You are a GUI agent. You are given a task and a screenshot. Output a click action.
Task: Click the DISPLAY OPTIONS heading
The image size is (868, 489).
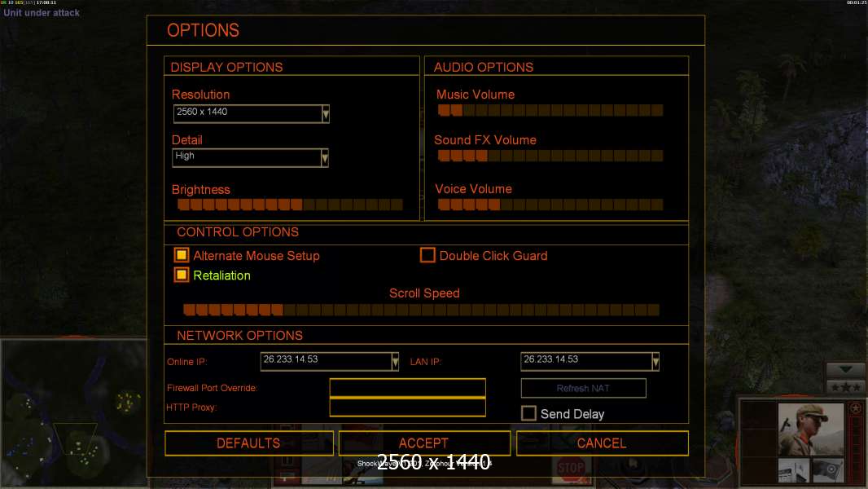(x=226, y=67)
